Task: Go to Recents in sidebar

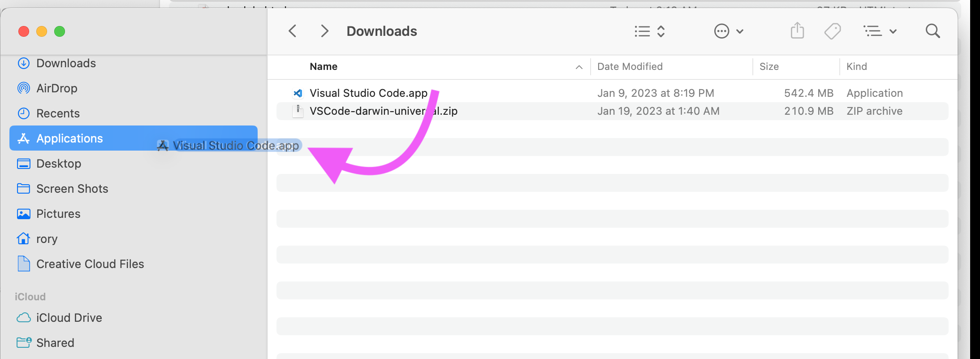Action: pyautogui.click(x=58, y=113)
